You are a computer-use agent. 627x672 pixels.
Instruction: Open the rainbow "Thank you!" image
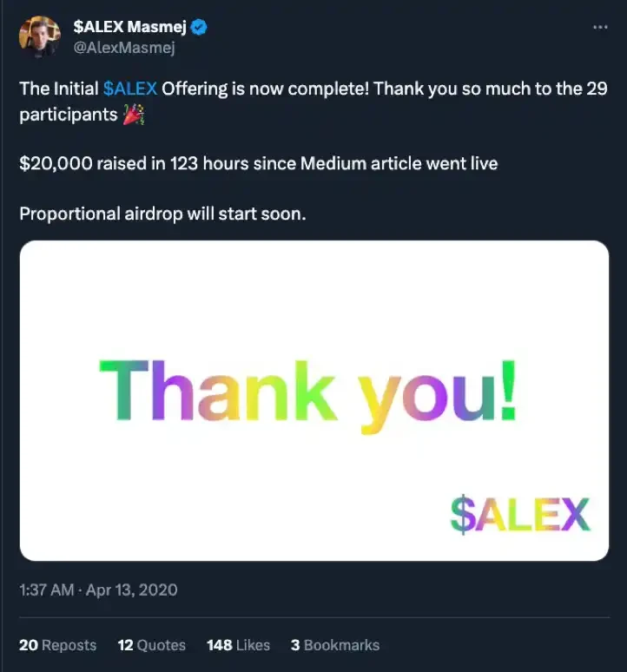point(313,400)
